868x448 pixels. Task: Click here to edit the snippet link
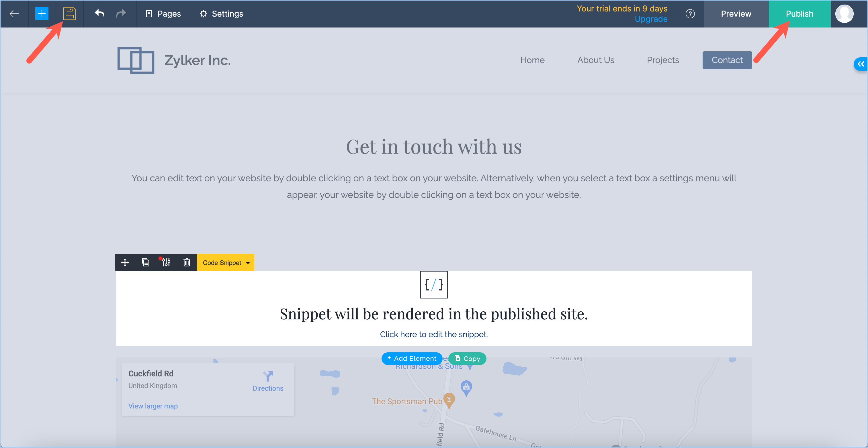434,334
